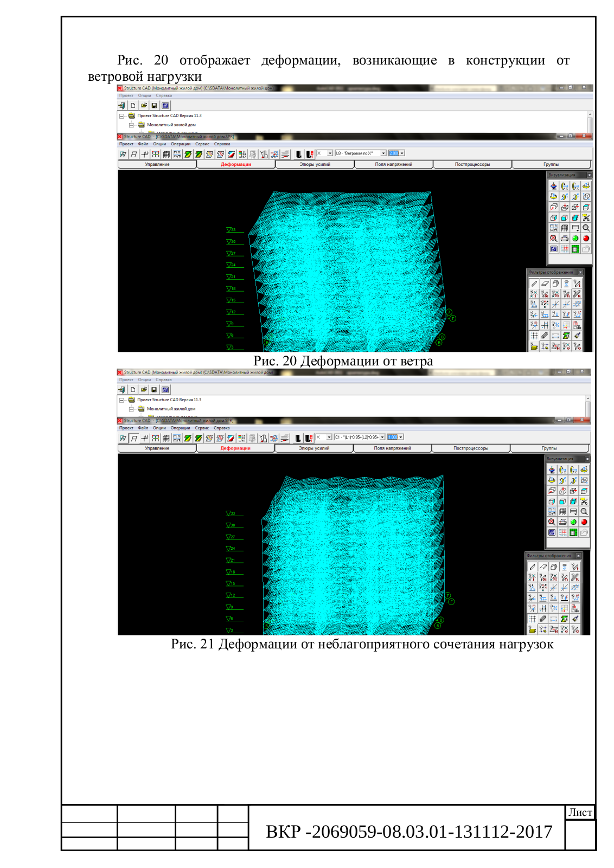
Task: Click Exit door icon in Рис. 21 top toolbar
Action: 122,390
